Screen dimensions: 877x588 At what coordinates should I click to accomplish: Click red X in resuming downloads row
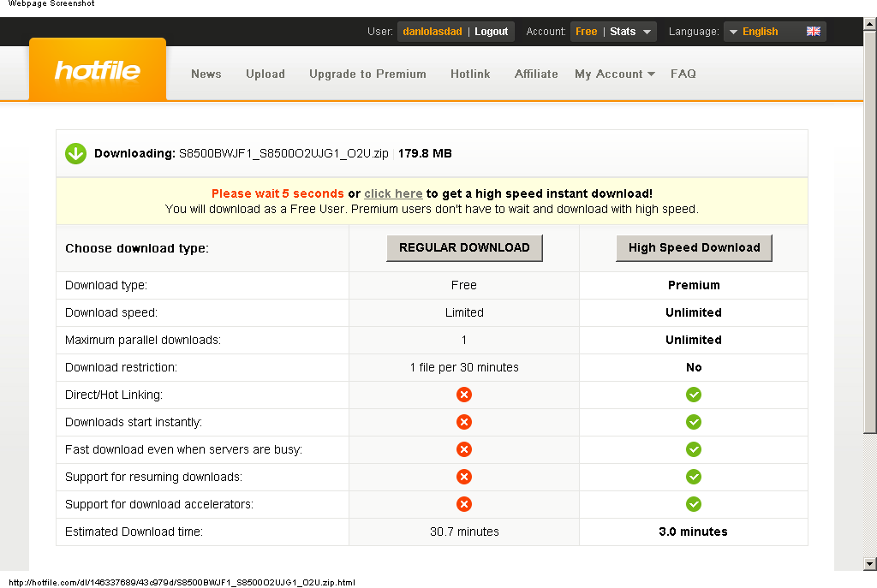[x=463, y=477]
